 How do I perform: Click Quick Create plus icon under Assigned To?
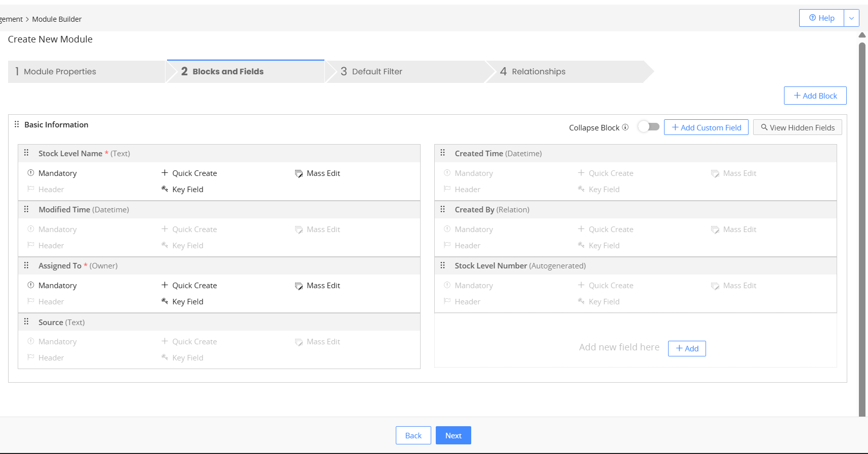164,285
